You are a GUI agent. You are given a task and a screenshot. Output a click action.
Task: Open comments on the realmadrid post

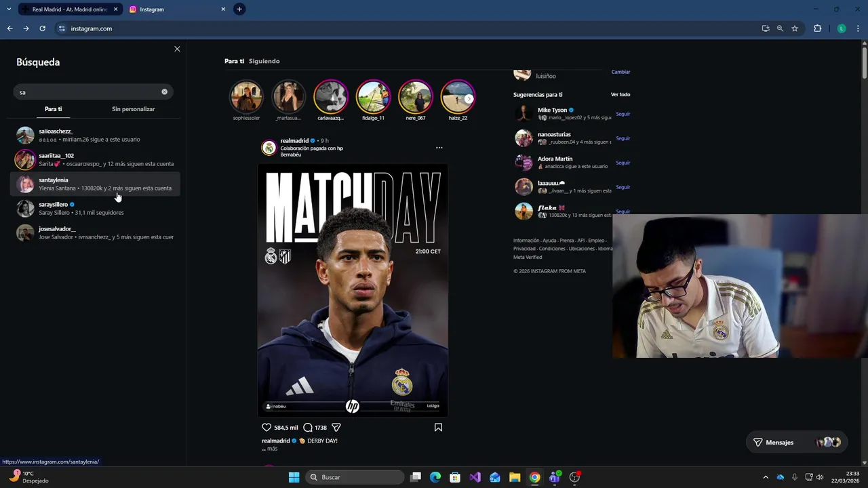pos(308,427)
